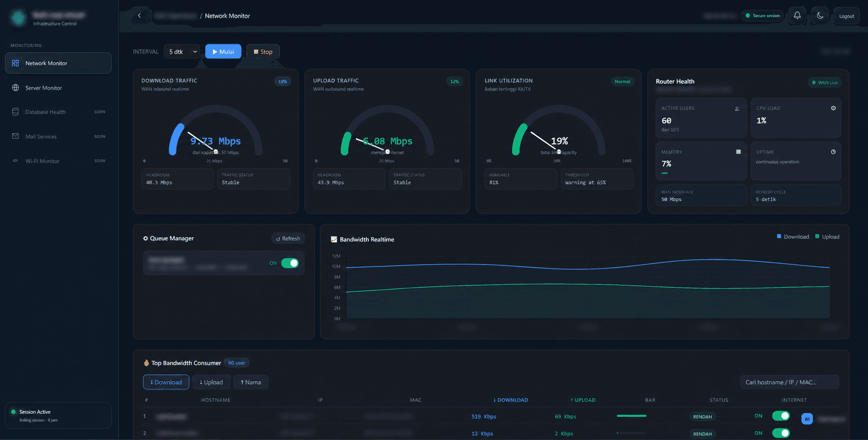Click the 40.3 Mbps headroom value

tap(159, 183)
